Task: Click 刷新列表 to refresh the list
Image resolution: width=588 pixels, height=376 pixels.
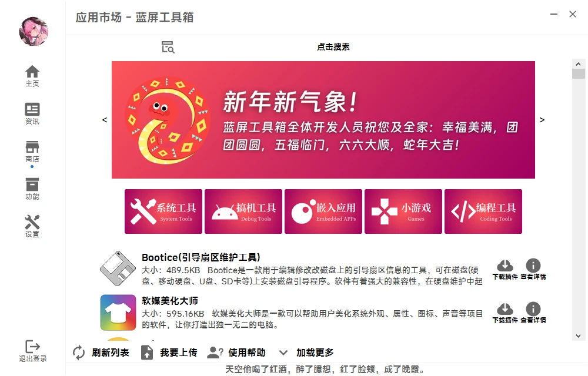Action: [x=101, y=352]
